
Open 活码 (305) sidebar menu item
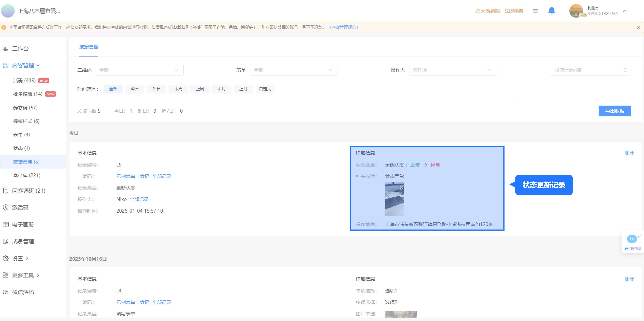[x=24, y=80]
